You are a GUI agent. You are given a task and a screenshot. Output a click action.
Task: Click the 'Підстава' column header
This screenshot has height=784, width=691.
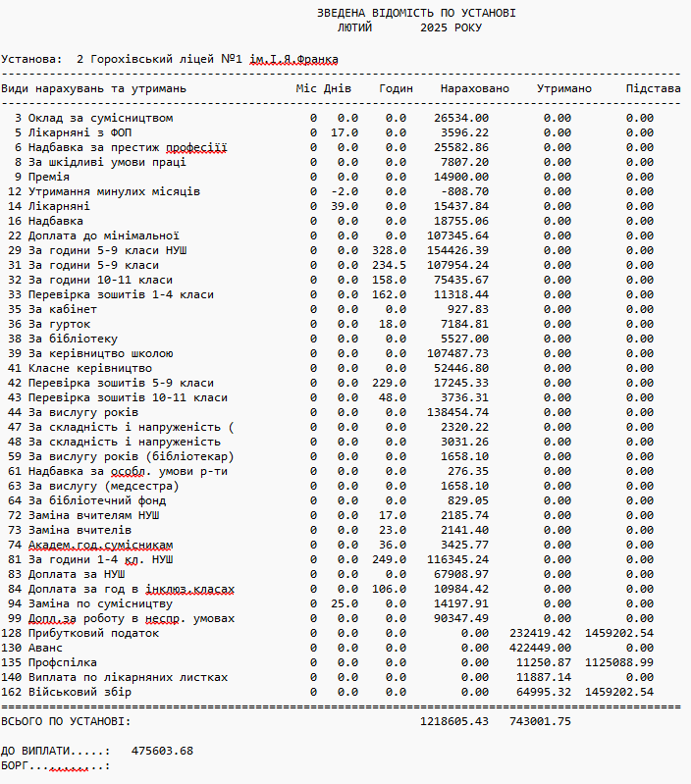[x=653, y=89]
